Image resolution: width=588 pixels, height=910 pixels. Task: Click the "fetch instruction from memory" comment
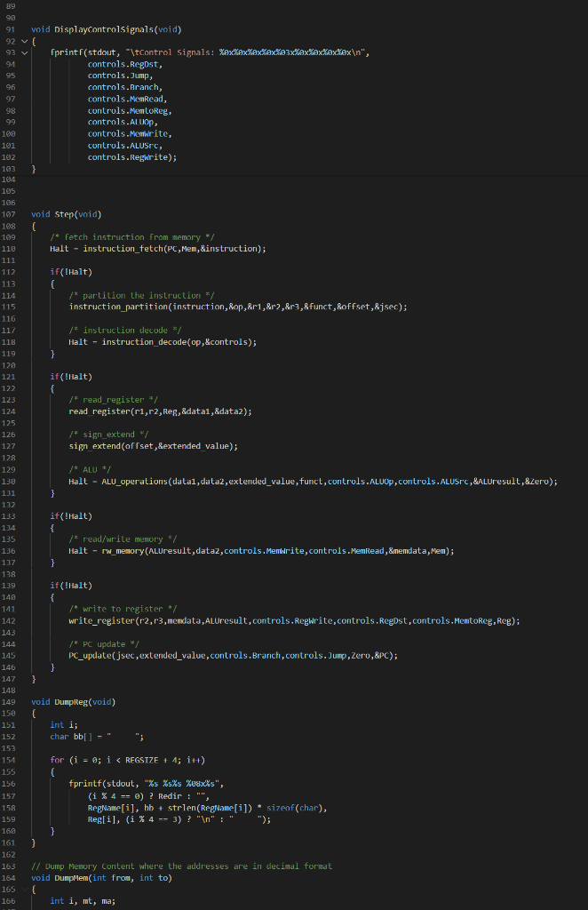tap(132, 237)
